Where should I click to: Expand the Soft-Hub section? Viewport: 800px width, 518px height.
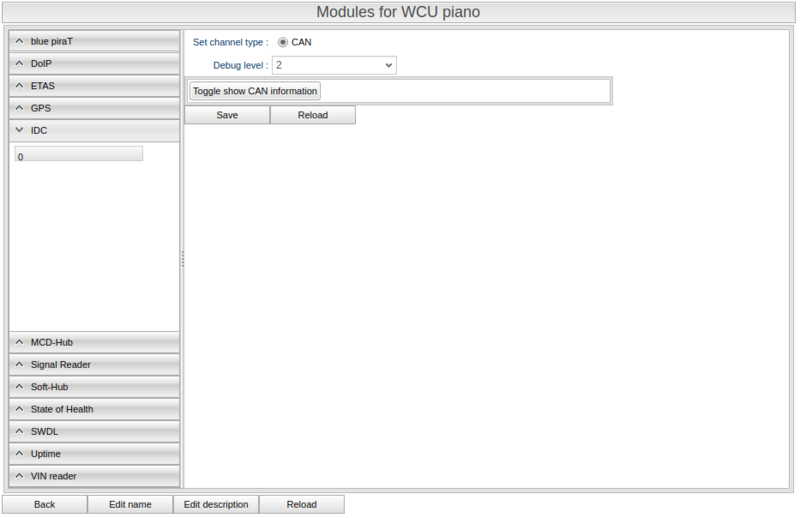pos(94,387)
